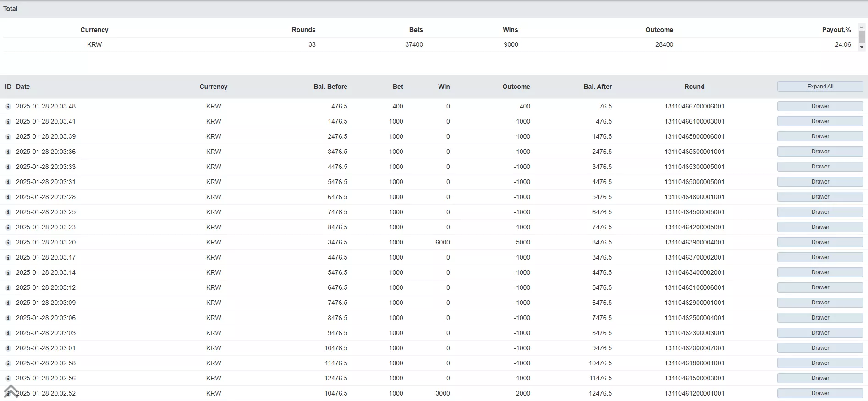Open info icon for 20:03:06 round
This screenshot has height=401, width=868.
pos(8,318)
